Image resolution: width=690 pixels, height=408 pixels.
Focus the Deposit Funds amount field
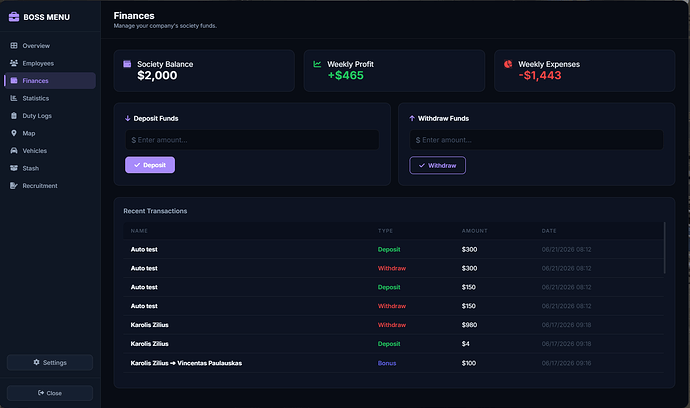tap(252, 140)
